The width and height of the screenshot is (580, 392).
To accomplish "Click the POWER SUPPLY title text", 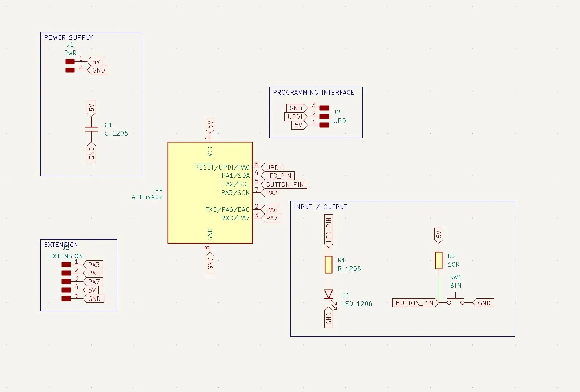I will 69,37.
